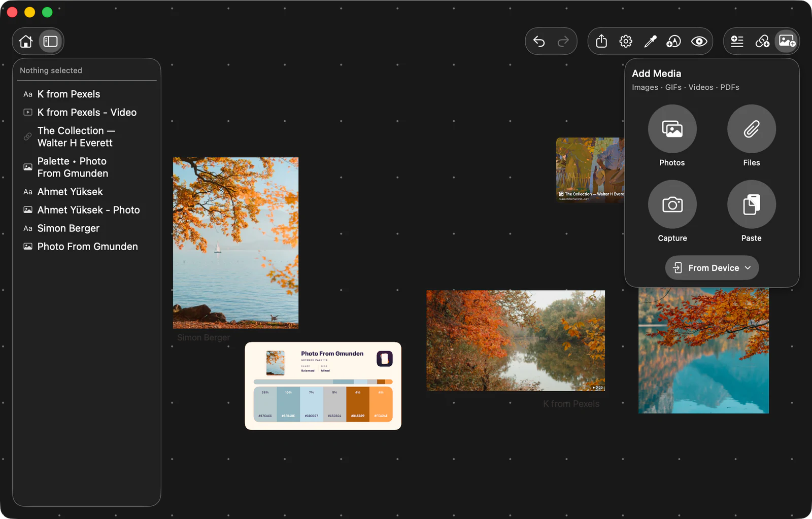
Task: Select 'K from Pexels - Video' layer
Action: (x=87, y=112)
